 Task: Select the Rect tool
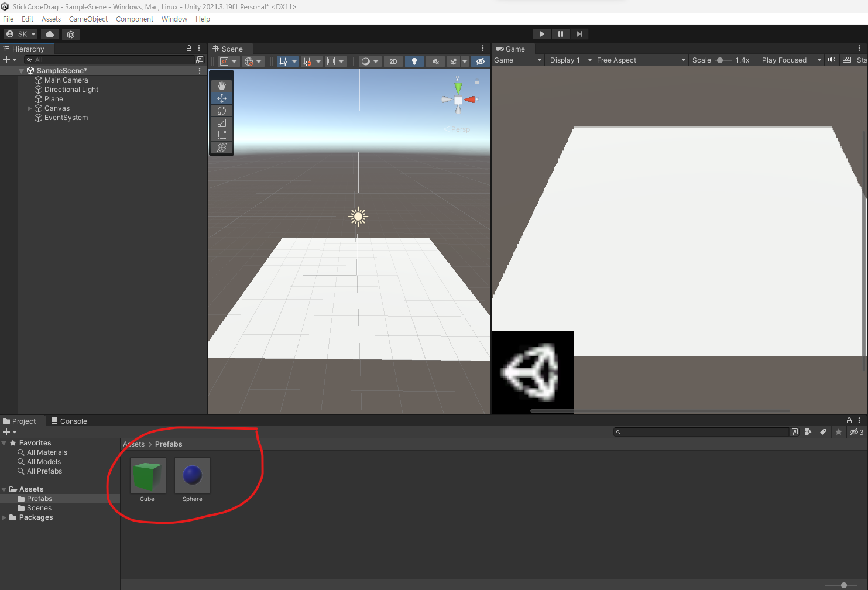coord(221,135)
